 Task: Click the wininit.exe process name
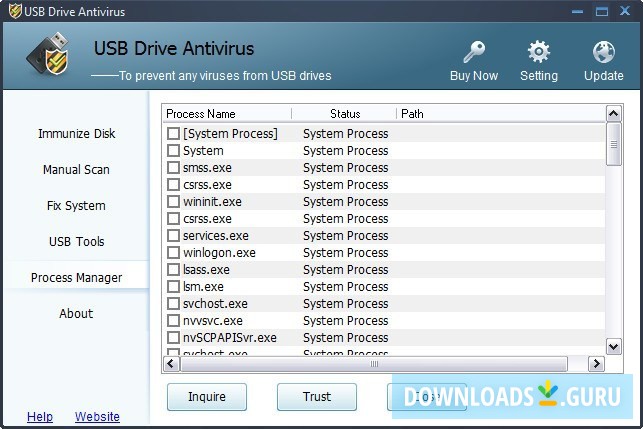212,201
